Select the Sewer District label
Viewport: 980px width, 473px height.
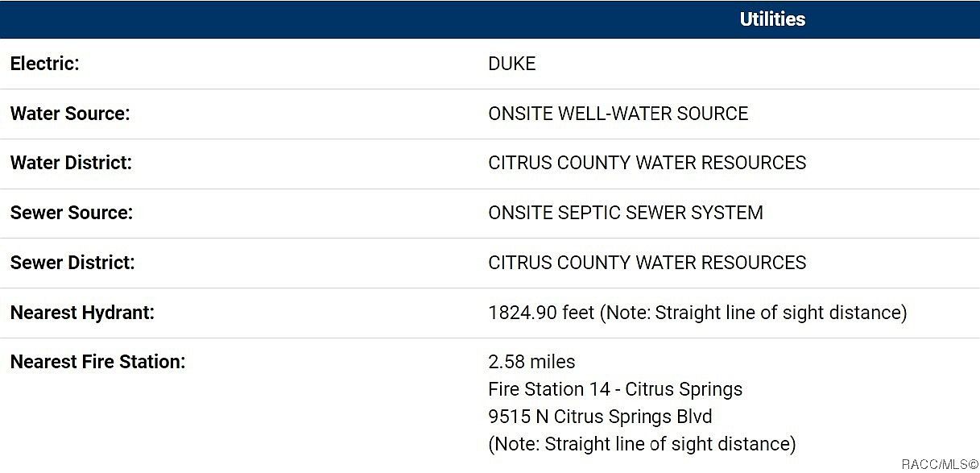pyautogui.click(x=72, y=263)
